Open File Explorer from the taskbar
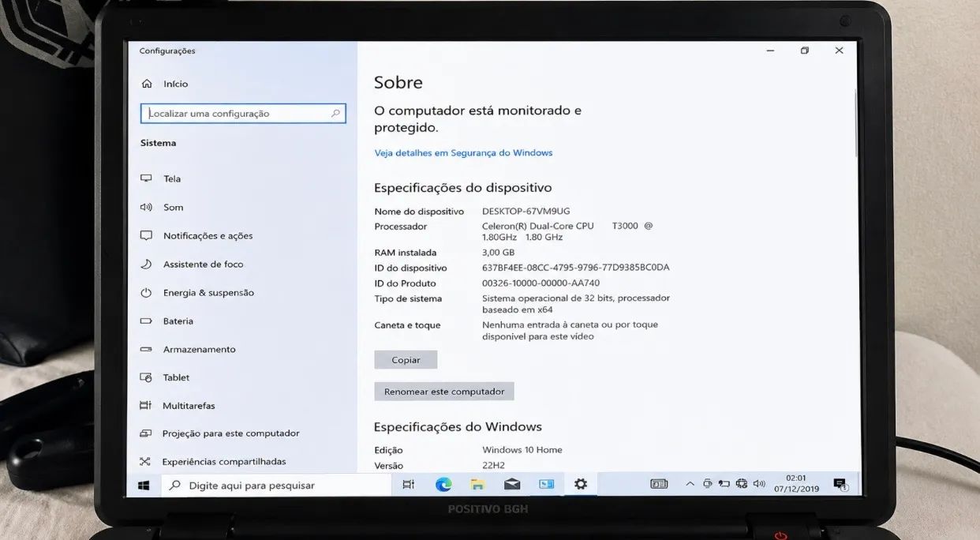980x540 pixels. click(477, 485)
